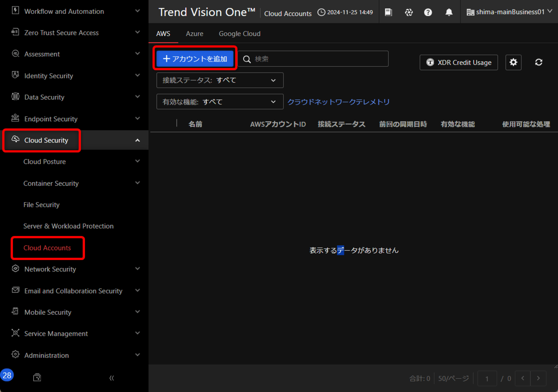This screenshot has width=558, height=392.
Task: Click the calendar icon at the sidebar bottom
Action: click(x=37, y=378)
